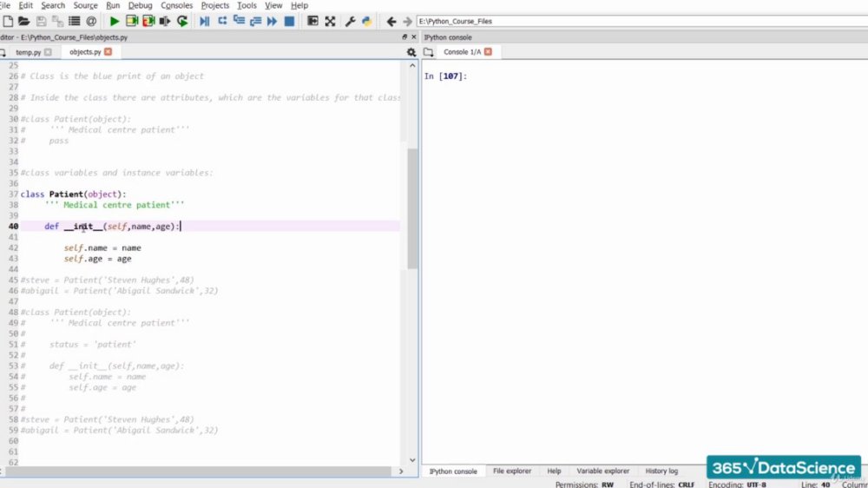Screen dimensions: 868x488
Task: Run selection or current line icon
Action: (165, 21)
